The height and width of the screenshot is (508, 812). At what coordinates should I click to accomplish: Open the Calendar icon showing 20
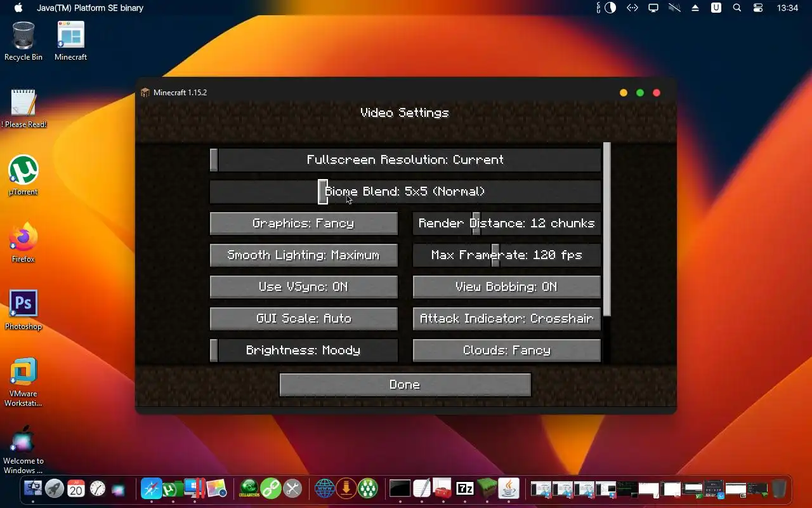point(76,488)
